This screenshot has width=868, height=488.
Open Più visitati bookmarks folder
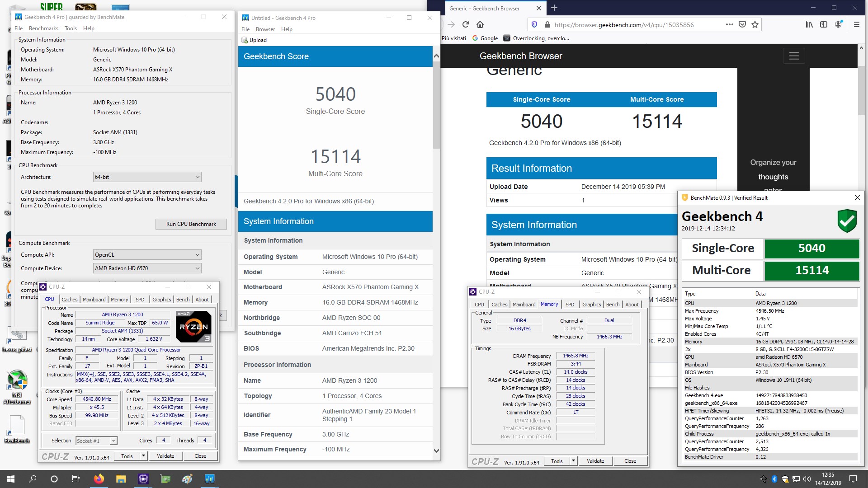tap(453, 38)
